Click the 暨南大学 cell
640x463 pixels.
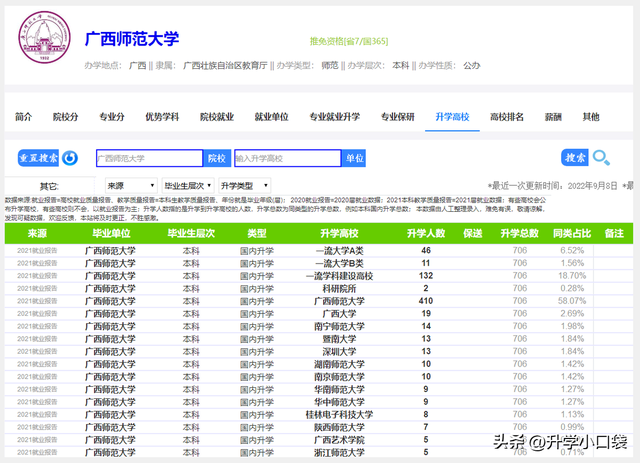pyautogui.click(x=339, y=339)
